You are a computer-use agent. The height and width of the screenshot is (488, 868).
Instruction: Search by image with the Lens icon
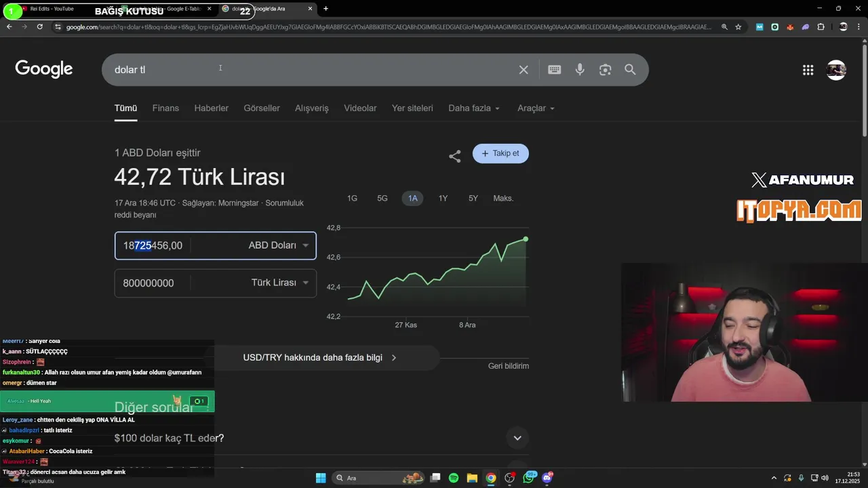click(605, 70)
